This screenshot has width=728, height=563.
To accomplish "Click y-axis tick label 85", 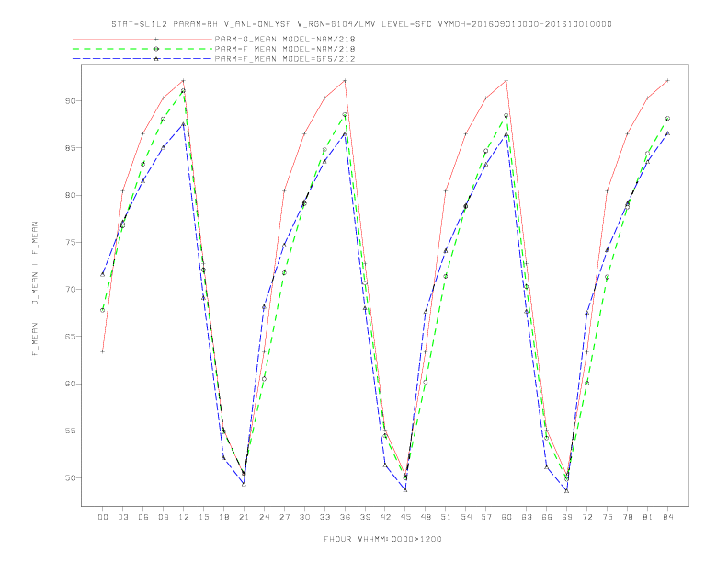I will [x=71, y=148].
